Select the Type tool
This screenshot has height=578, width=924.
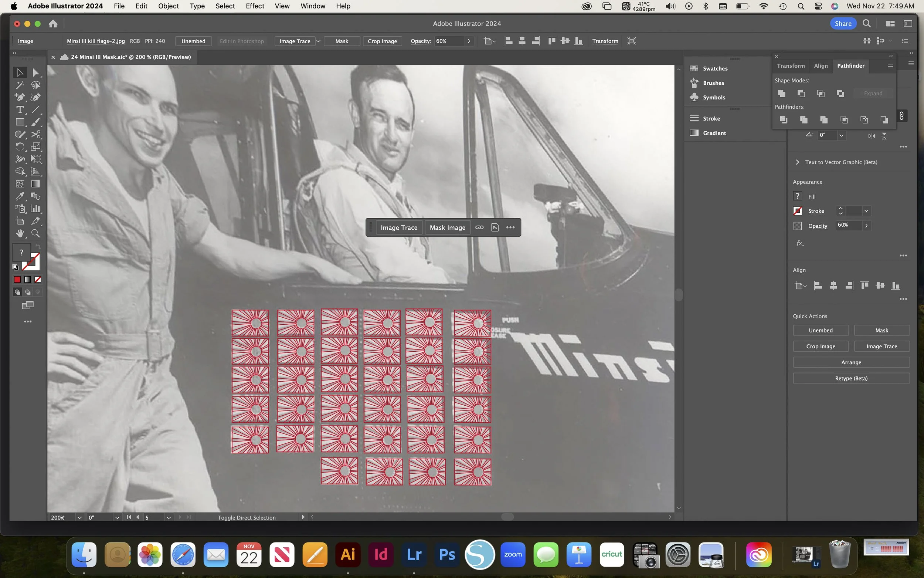click(x=20, y=110)
